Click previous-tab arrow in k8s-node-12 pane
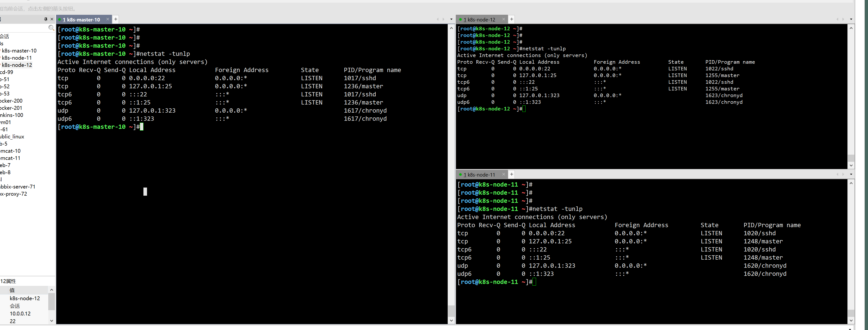 tap(837, 19)
